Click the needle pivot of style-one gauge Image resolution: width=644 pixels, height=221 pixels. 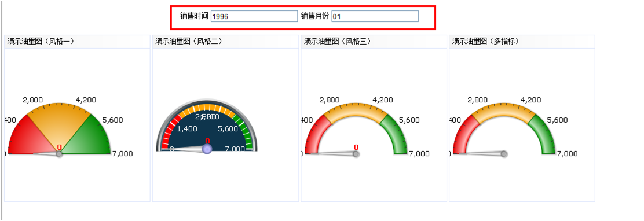click(x=59, y=154)
